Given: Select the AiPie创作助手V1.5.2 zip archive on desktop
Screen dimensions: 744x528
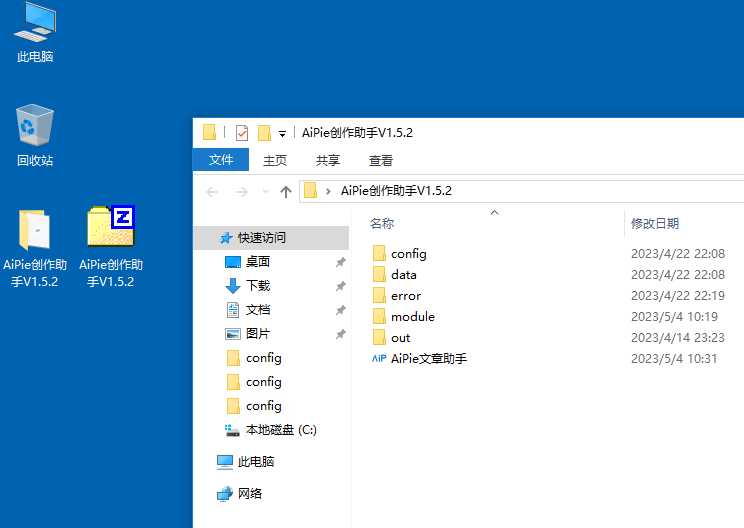Looking at the screenshot, I should click(111, 248).
